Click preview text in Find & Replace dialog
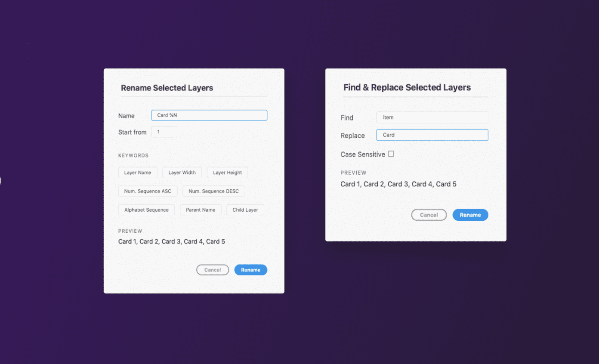 tap(398, 184)
